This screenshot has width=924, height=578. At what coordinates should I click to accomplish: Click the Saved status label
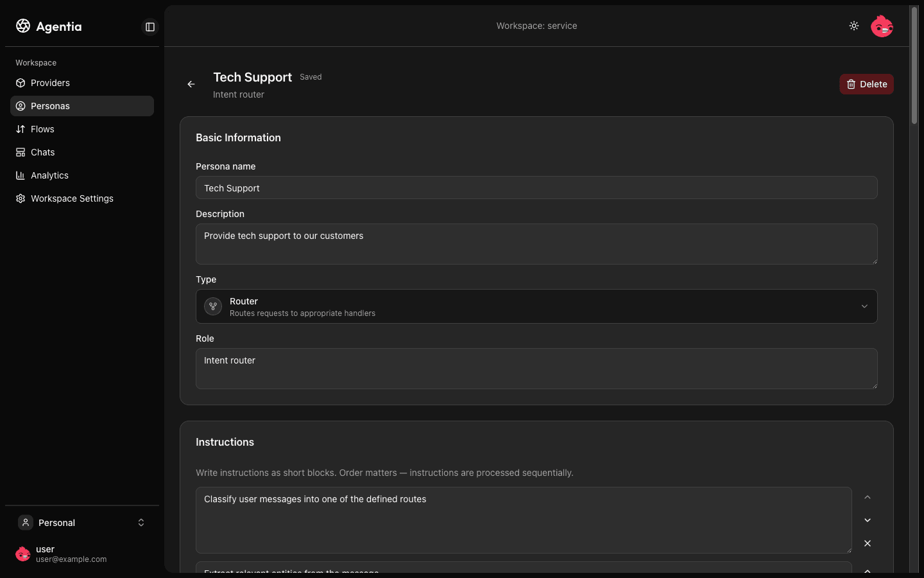[x=311, y=77]
